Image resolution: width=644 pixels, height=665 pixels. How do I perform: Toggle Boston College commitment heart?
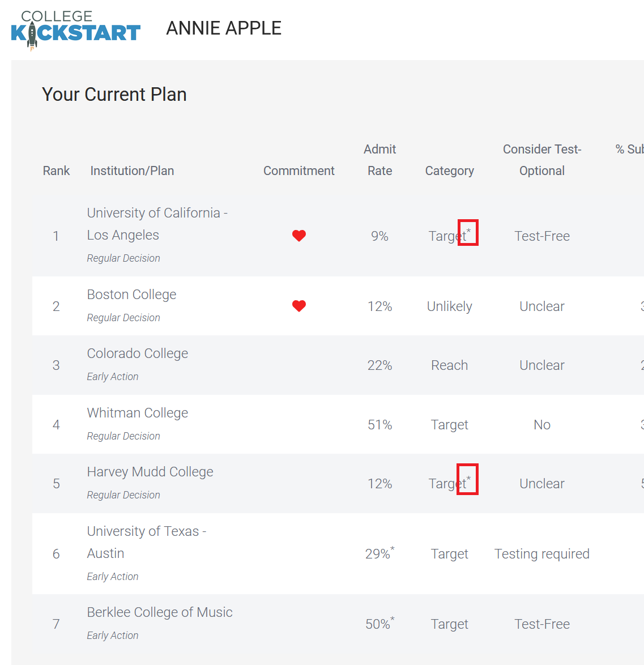[299, 306]
